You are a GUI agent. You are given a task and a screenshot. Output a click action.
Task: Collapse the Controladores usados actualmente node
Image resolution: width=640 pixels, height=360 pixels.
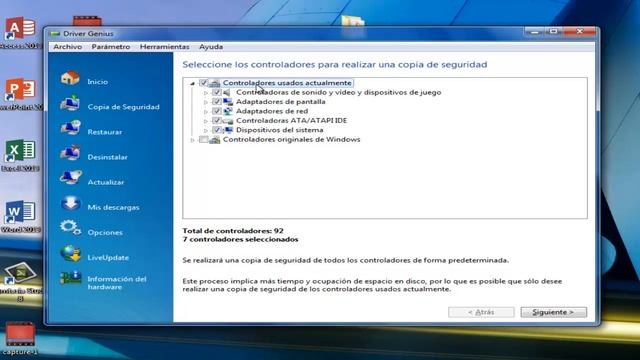click(192, 83)
